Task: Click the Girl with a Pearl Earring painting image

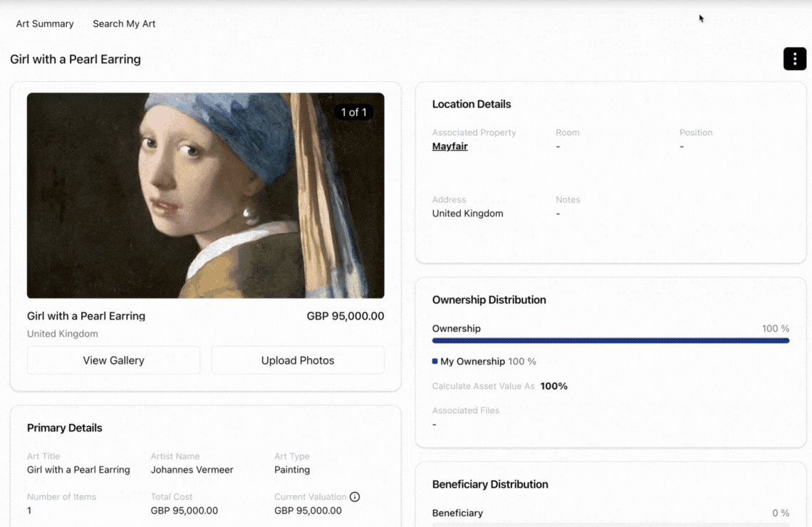Action: coord(205,195)
